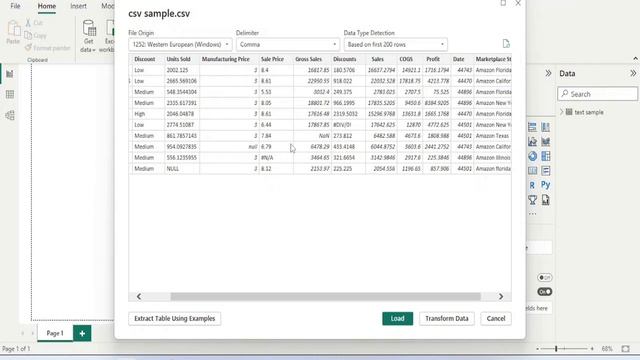This screenshot has height=360, width=640.
Task: Open the File Origin dropdown
Action: (180, 44)
